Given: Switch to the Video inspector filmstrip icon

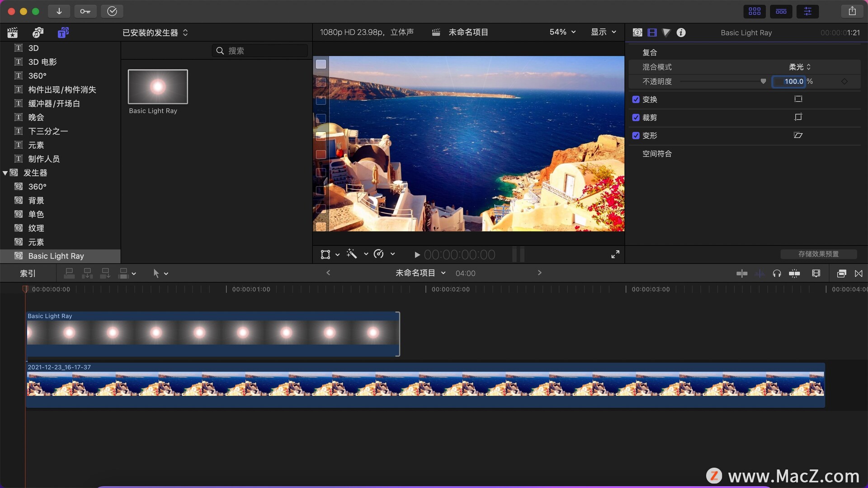Looking at the screenshot, I should click(x=652, y=33).
